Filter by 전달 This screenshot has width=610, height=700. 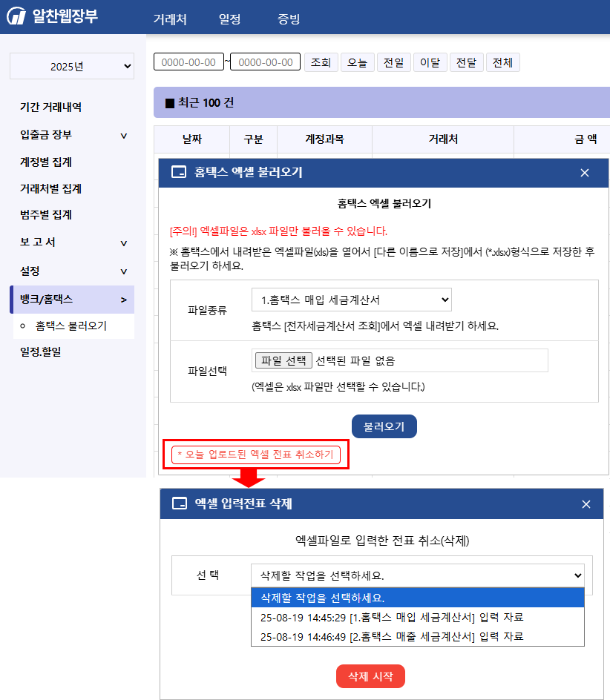click(x=467, y=62)
